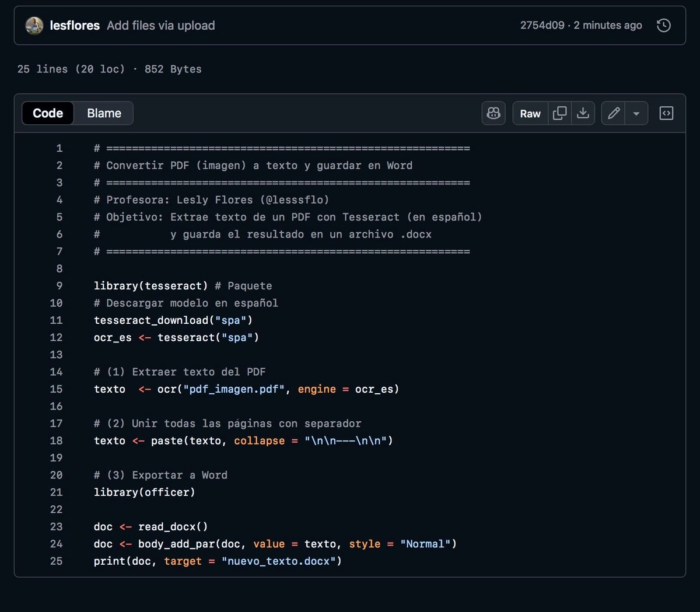The height and width of the screenshot is (612, 700).
Task: Open the Raw file view
Action: 530,113
